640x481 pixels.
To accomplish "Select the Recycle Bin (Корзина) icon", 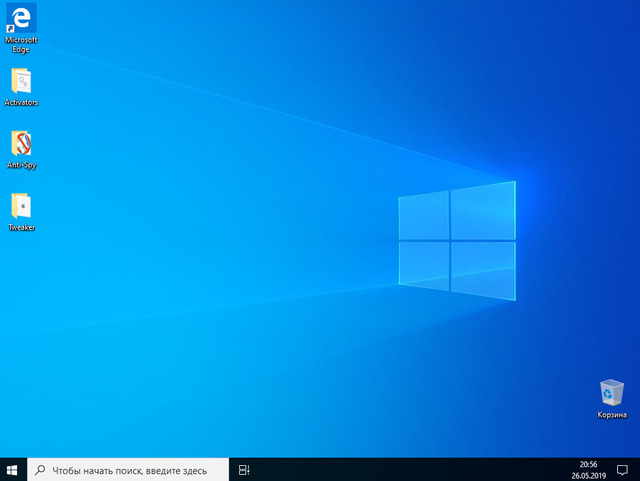I will tap(611, 393).
